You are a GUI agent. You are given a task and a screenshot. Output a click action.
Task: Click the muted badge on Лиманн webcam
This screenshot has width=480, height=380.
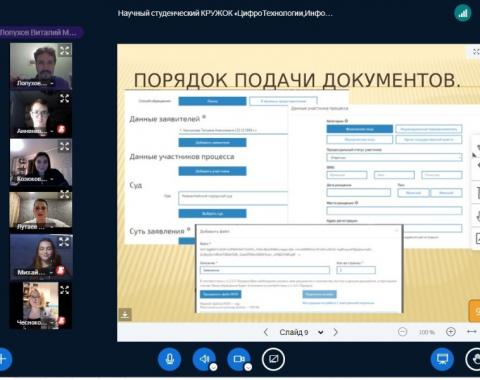(61, 129)
